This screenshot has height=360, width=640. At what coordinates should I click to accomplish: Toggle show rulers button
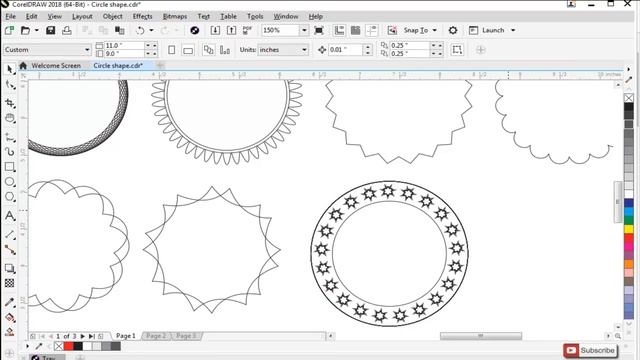click(x=339, y=30)
